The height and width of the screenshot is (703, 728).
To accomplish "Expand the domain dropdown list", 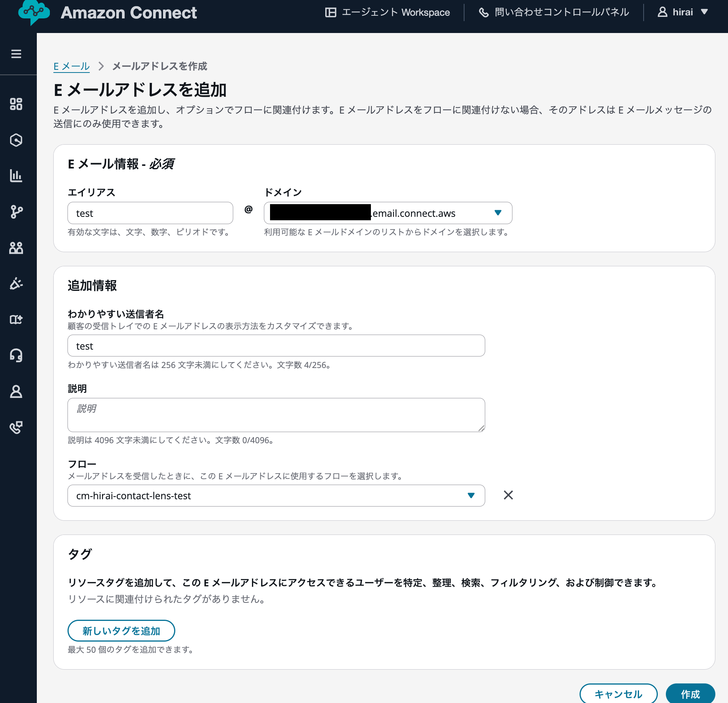I will click(498, 213).
